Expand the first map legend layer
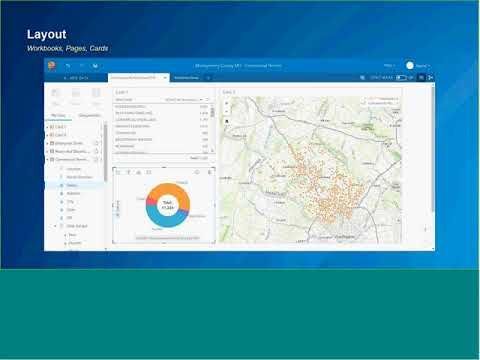480x360 pixels. point(365,99)
